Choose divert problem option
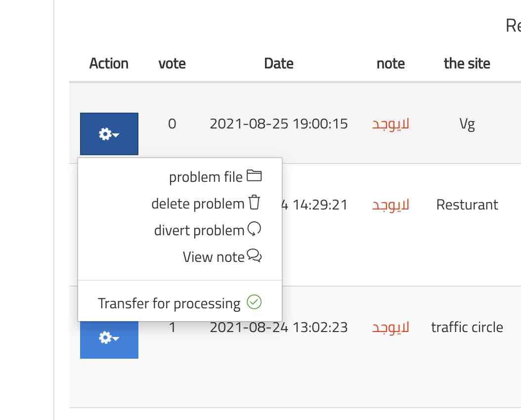 [199, 230]
